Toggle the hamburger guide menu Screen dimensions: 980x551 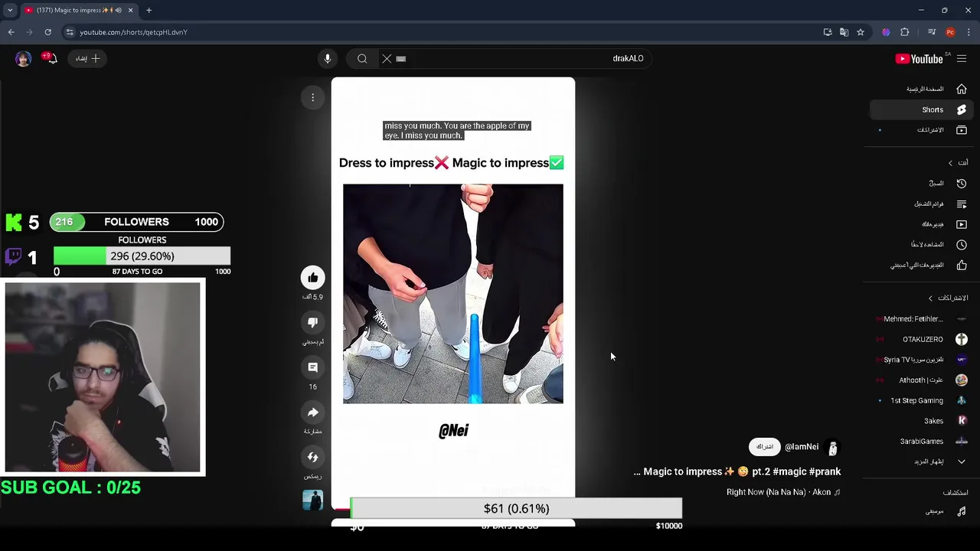pos(962,59)
